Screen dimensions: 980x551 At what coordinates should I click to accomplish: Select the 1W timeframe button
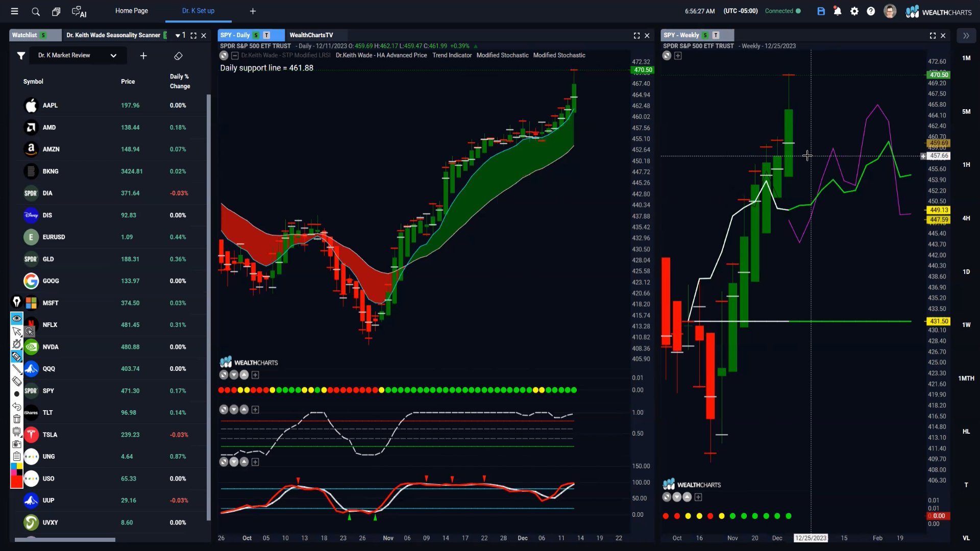tap(966, 325)
